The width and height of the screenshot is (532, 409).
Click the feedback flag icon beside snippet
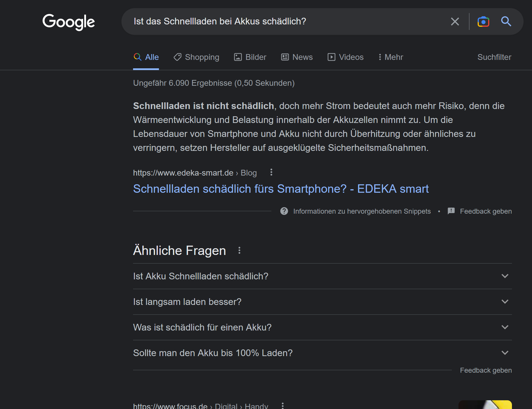(x=451, y=211)
